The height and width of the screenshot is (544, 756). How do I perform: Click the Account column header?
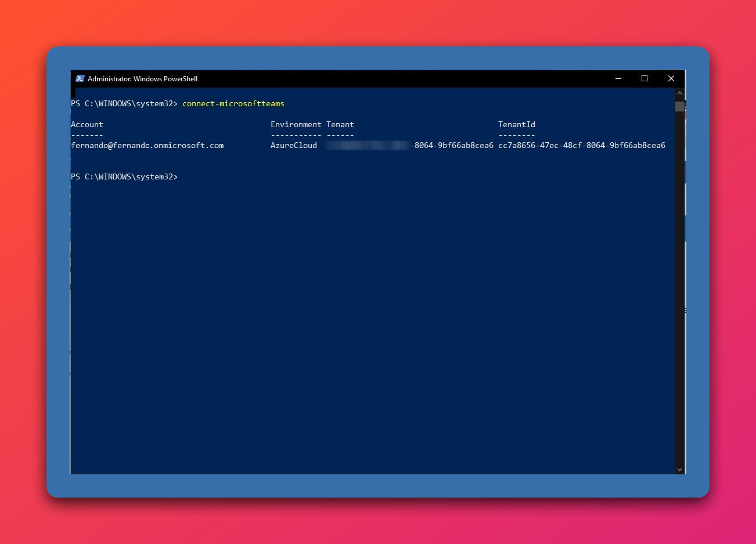pos(87,125)
